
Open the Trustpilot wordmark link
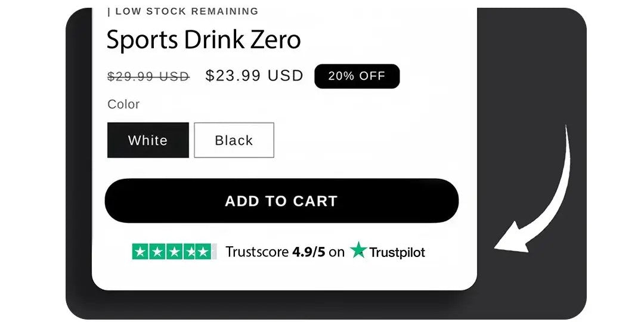pos(397,252)
